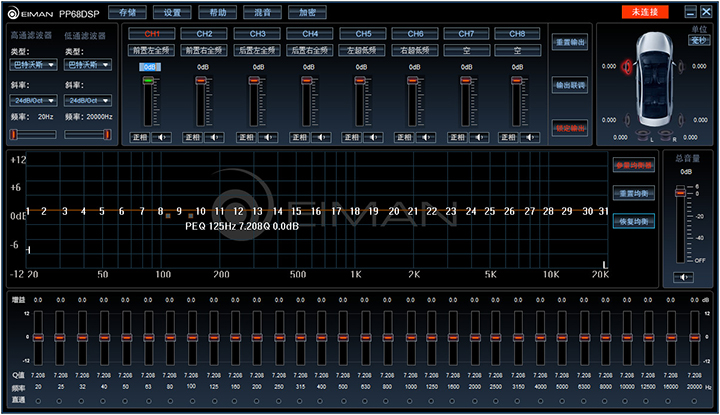Mute the CH4 output speaker icon
Viewport: 720px width, 415px height.
[321, 137]
